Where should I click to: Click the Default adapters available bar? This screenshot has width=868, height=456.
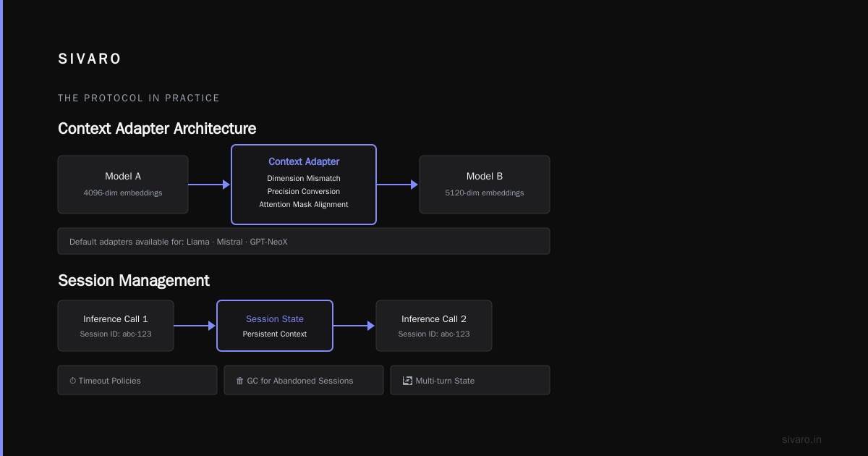[304, 241]
